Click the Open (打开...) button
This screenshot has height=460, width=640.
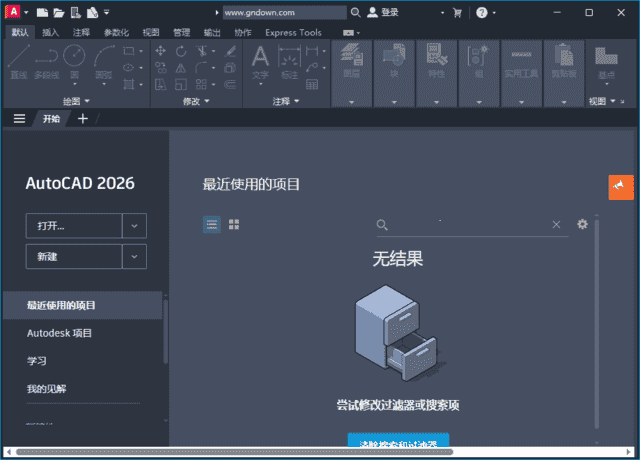74,226
